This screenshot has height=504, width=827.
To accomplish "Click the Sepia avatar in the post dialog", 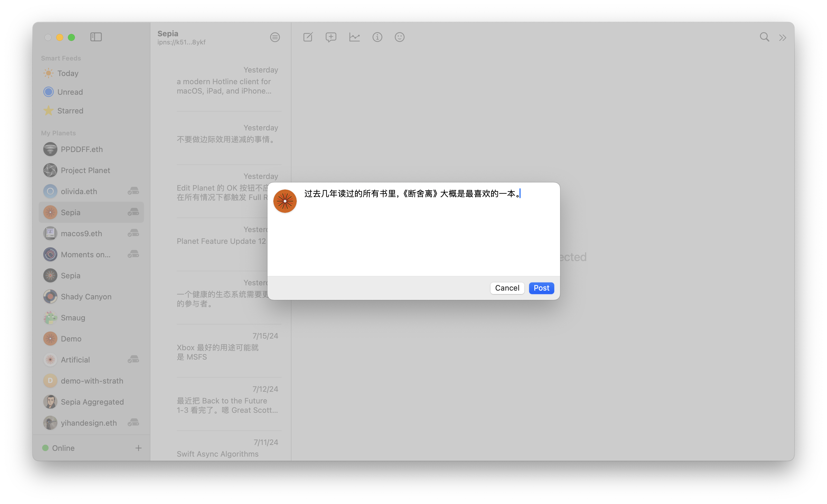I will 285,201.
